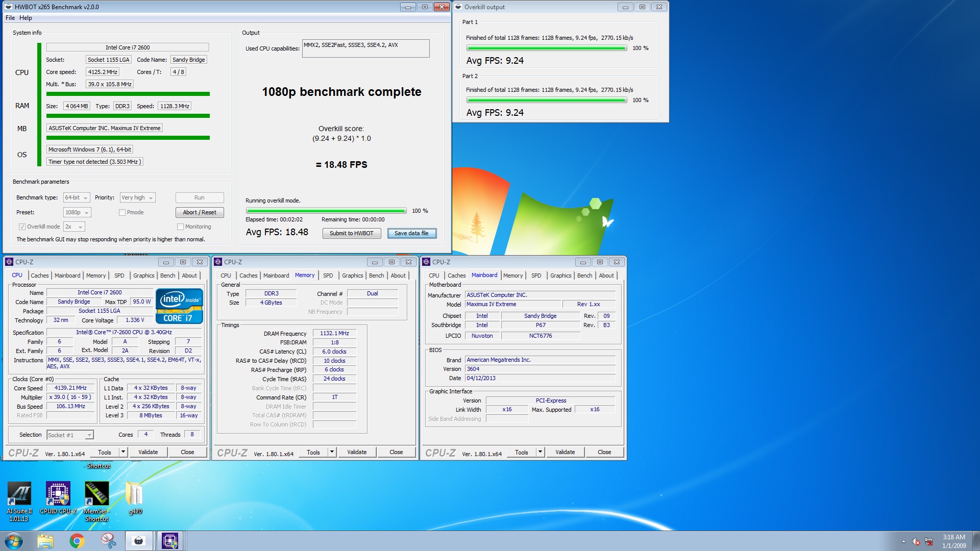
Task: Click Validate in the first CPU-Z window
Action: click(x=148, y=452)
